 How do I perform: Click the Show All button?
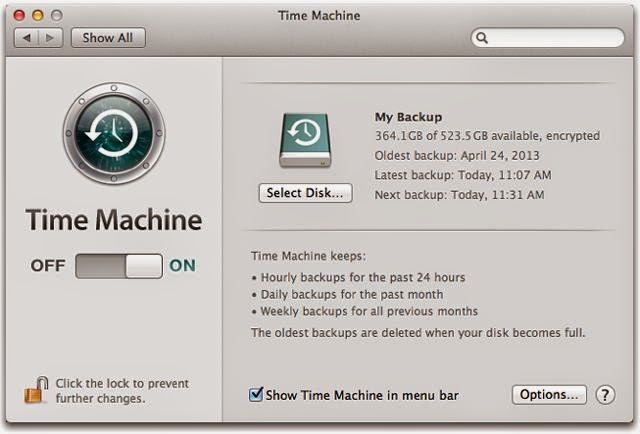[x=108, y=38]
